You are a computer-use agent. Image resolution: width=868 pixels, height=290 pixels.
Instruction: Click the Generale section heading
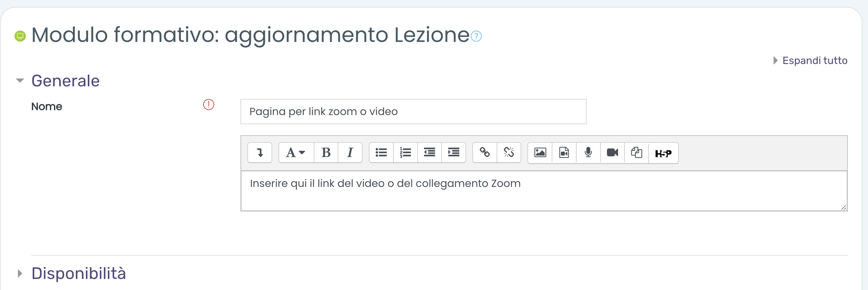tap(65, 81)
